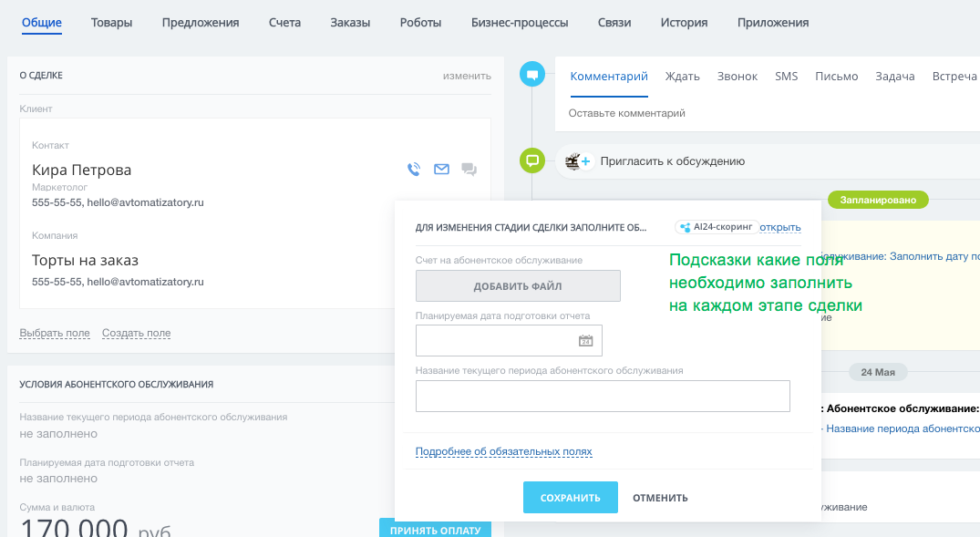The height and width of the screenshot is (537, 980).
Task: Click the Сохранить button
Action: pos(571,498)
